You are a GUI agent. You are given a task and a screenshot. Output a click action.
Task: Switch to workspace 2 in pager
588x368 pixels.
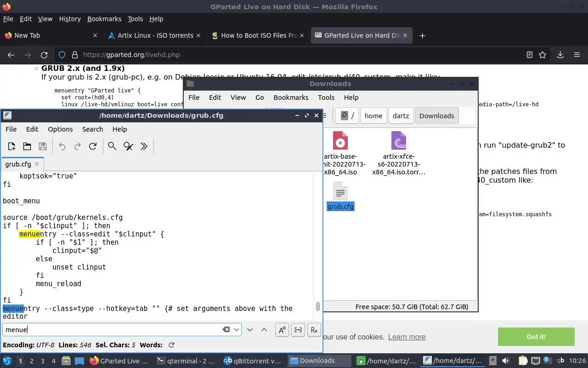point(31,361)
